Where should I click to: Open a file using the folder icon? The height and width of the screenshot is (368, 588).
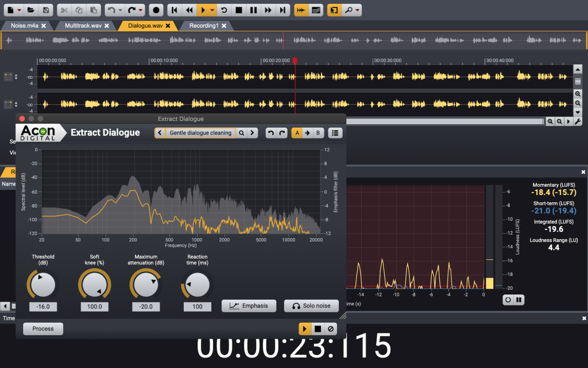coord(31,10)
